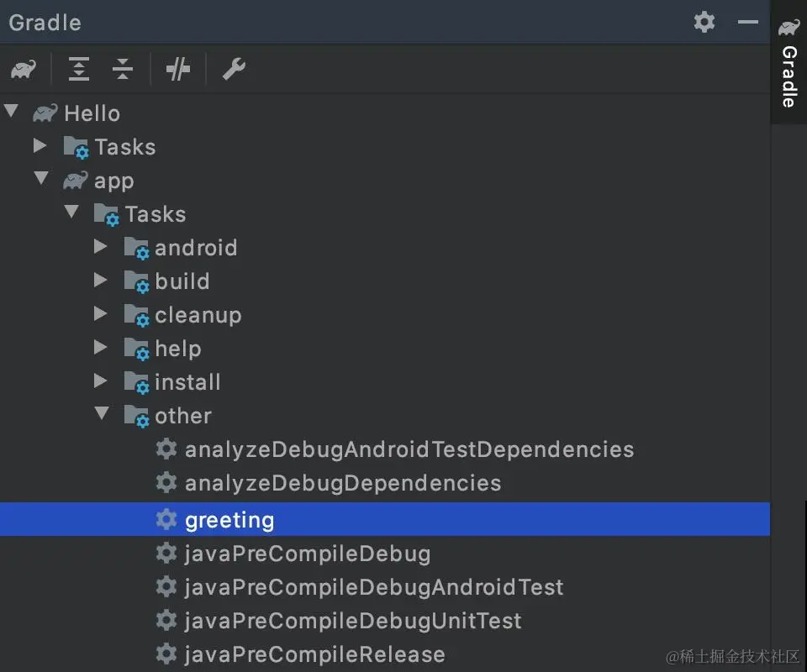
Task: Click gear icon beside javaPreCompileDebugAndroidTest
Action: coord(166,586)
